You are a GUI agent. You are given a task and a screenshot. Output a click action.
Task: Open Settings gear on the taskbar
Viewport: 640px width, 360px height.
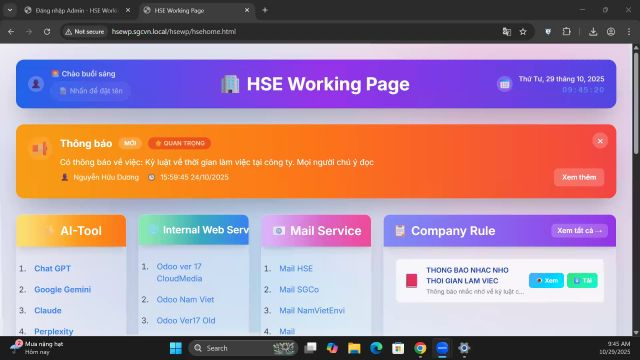[464, 348]
